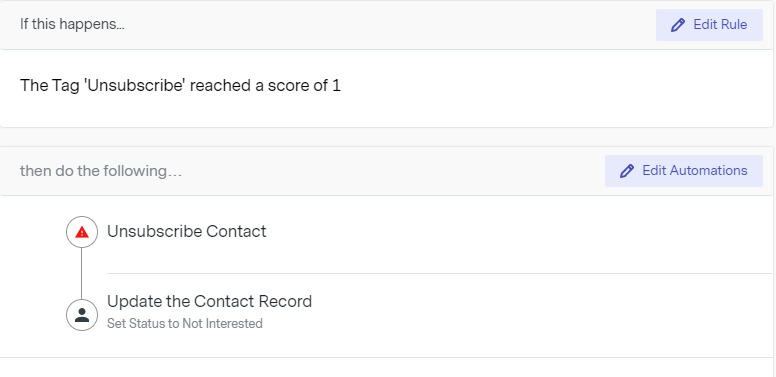The height and width of the screenshot is (377, 776).
Task: Click the circle outline around the person icon
Action: pyautogui.click(x=82, y=315)
